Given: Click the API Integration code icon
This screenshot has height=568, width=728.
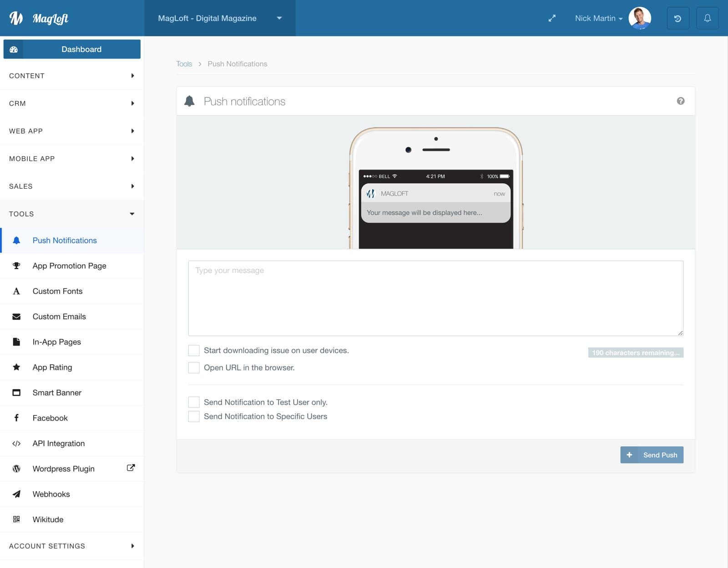Looking at the screenshot, I should [x=16, y=443].
